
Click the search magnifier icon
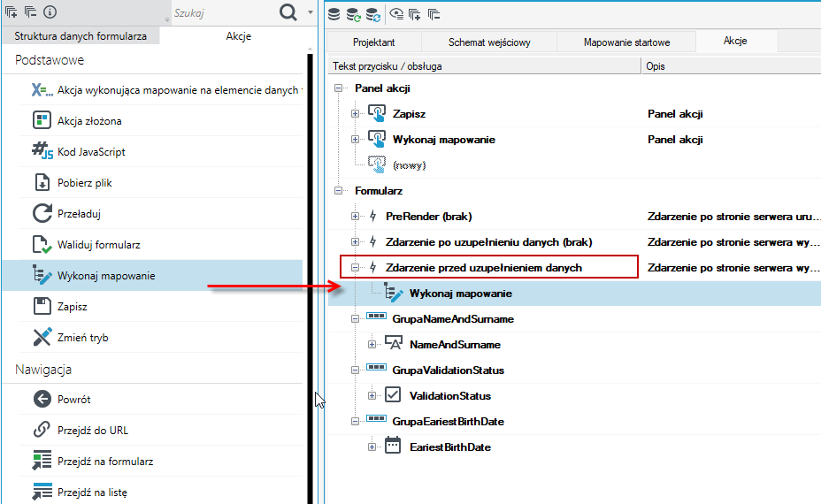pyautogui.click(x=288, y=12)
